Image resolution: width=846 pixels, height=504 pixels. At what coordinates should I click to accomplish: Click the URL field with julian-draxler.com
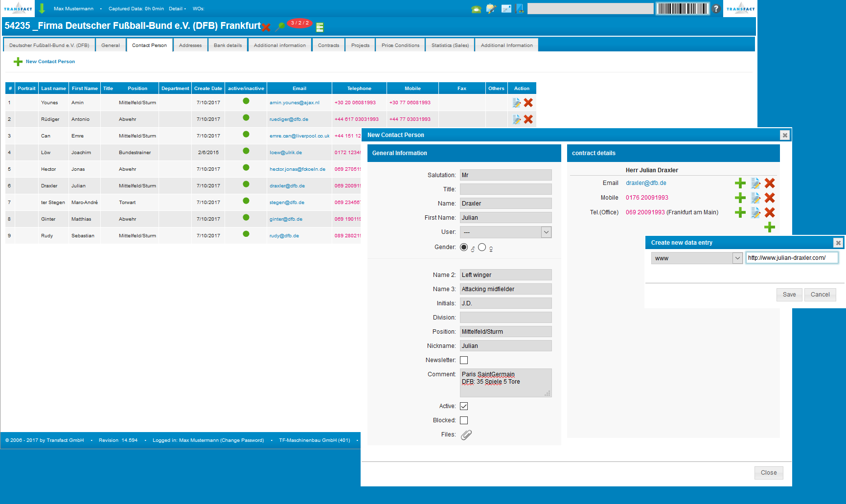pyautogui.click(x=792, y=258)
